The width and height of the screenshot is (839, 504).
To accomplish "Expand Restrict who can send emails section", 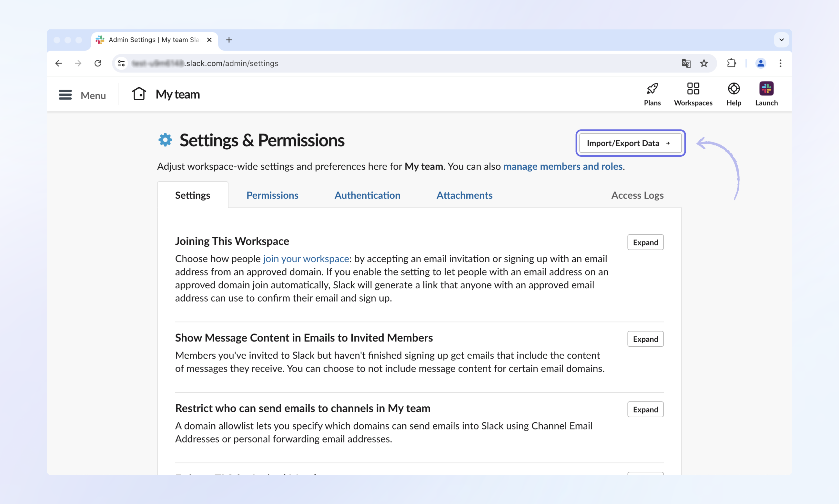I will click(645, 409).
